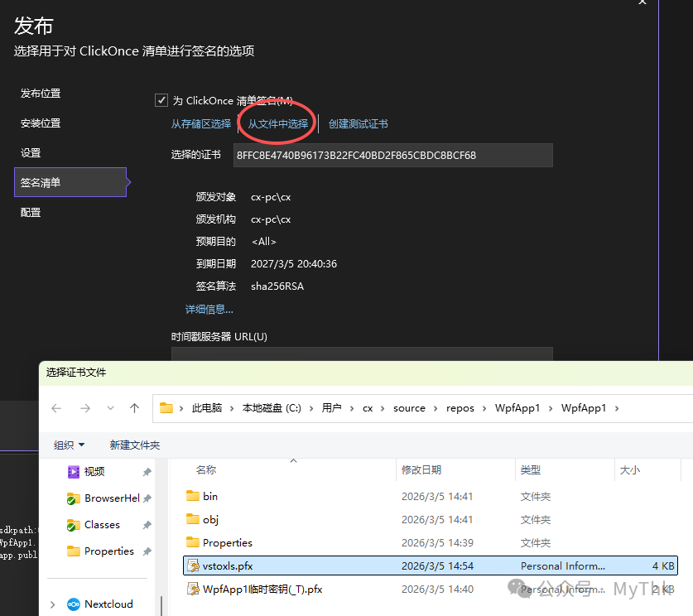
Task: Switch to the 发布位置 step
Action: pos(41,94)
